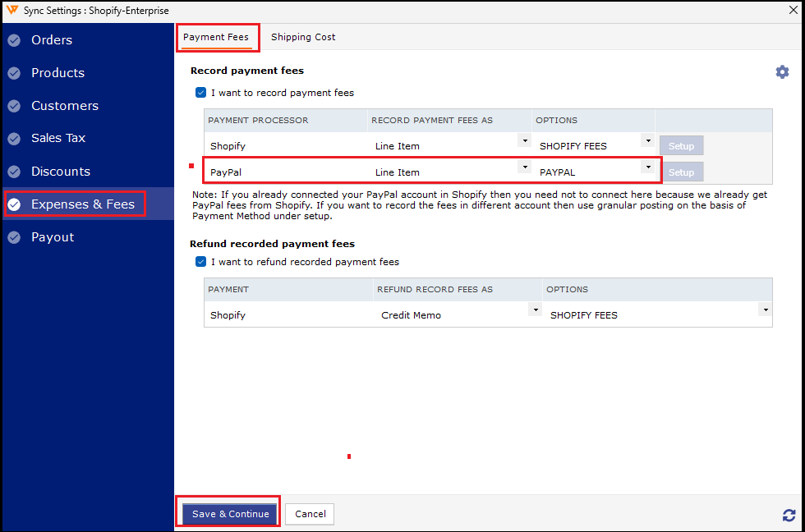
Task: Click the Payout checkmark icon
Action: click(14, 237)
